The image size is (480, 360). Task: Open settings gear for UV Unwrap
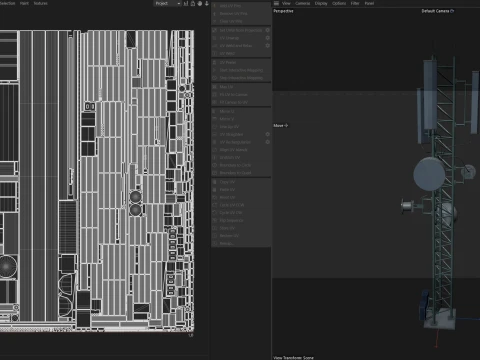pos(267,38)
